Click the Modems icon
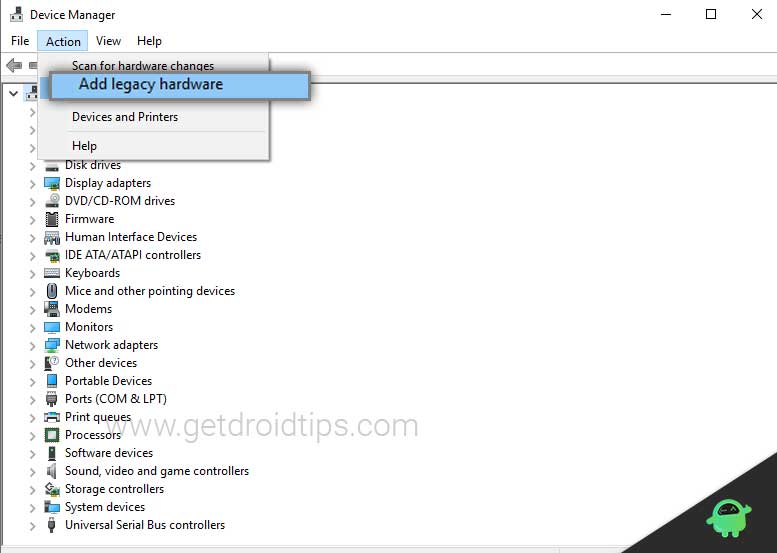Viewport: 777px width, 553px height. (x=52, y=309)
